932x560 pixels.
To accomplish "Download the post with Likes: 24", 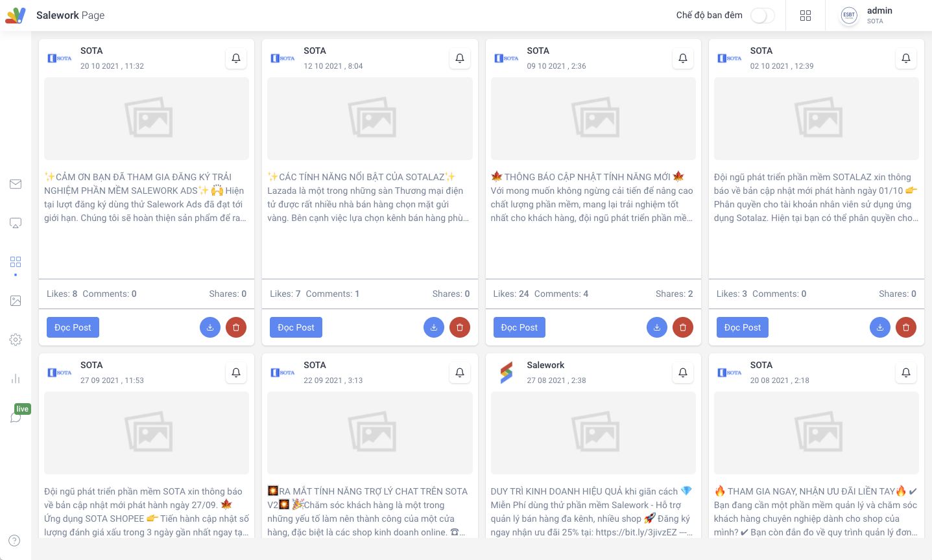I will [x=657, y=327].
